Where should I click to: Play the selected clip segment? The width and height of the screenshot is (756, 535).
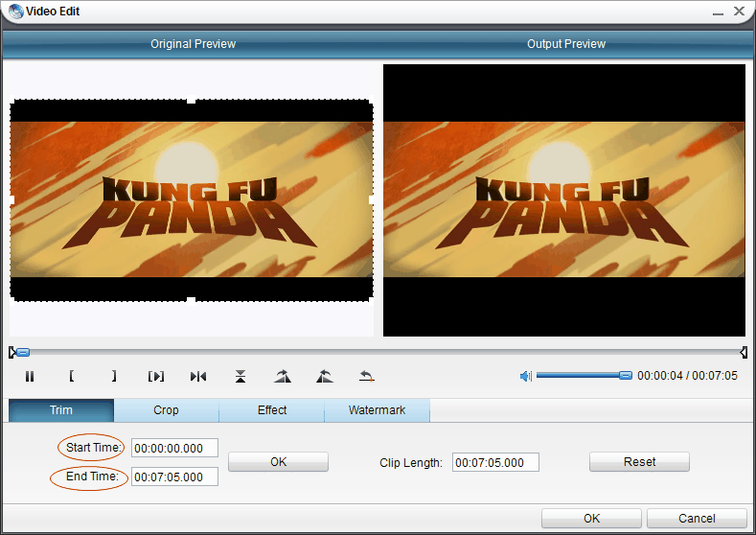pos(156,376)
